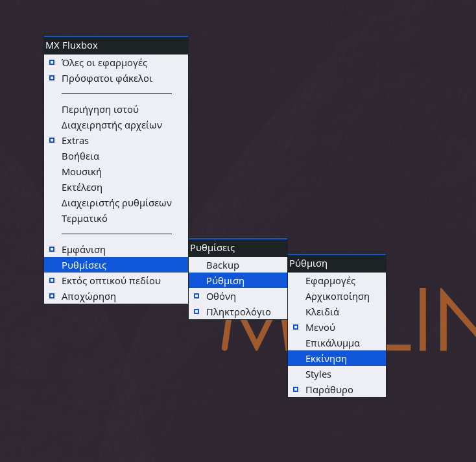Choose Εφαρμογές in Ρύθμιση menu
Image resolution: width=476 pixels, height=462 pixels.
pos(337,281)
